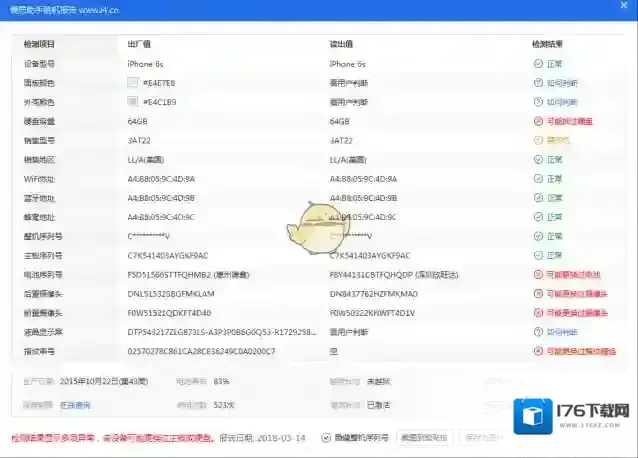Click the yellow status icon in 销售型号 row
This screenshot has height=458, width=638.
pos(538,140)
